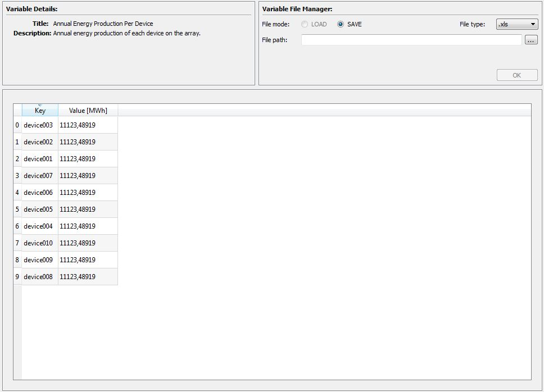Click the sort arrow on the Key column
This screenshot has width=544, height=392.
coord(39,106)
